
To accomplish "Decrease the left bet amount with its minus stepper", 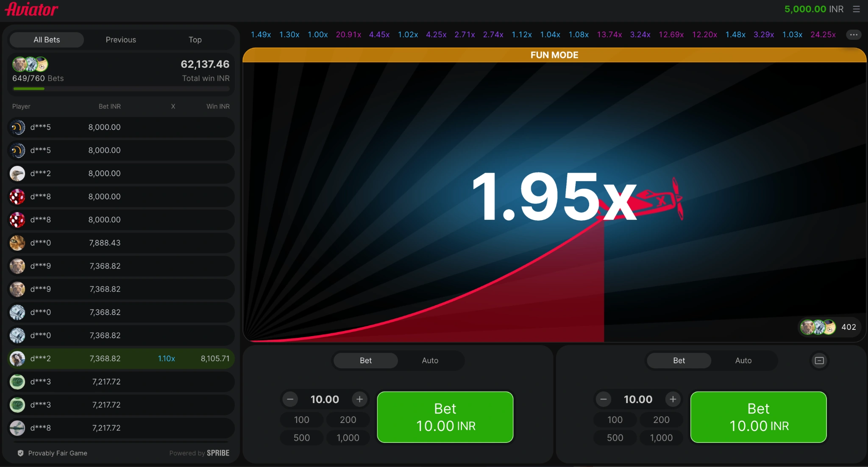I will [x=290, y=399].
